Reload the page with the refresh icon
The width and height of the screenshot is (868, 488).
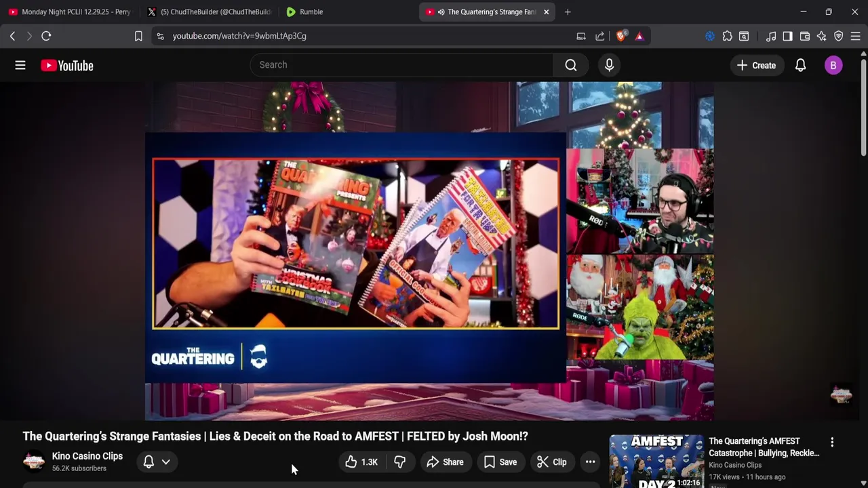46,36
